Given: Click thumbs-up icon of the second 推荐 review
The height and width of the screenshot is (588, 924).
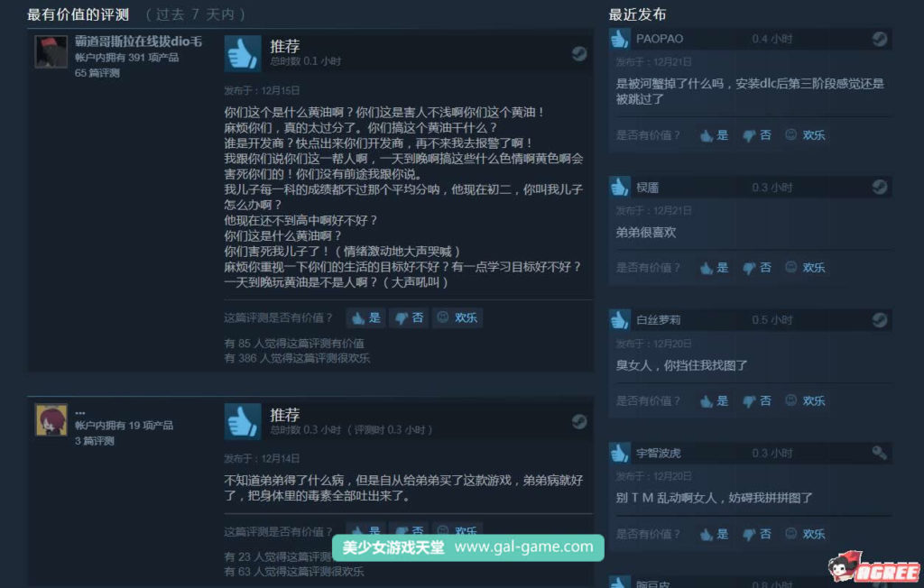Looking at the screenshot, I should pos(242,421).
